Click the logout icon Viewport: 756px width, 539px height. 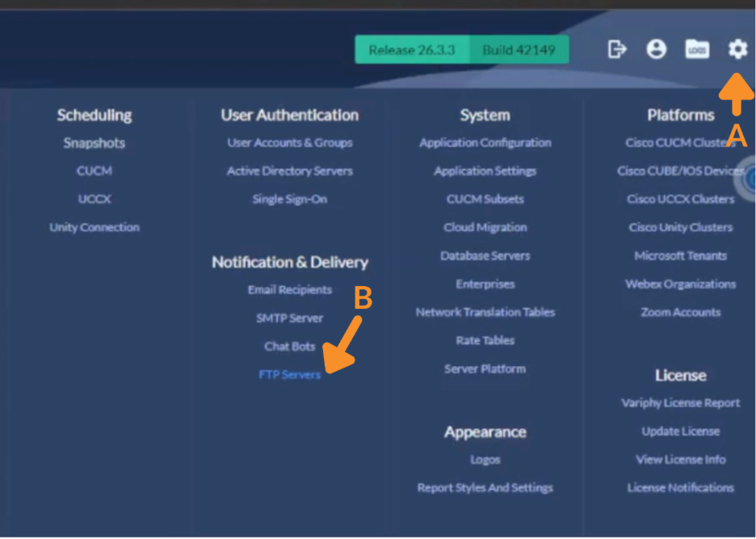(617, 49)
